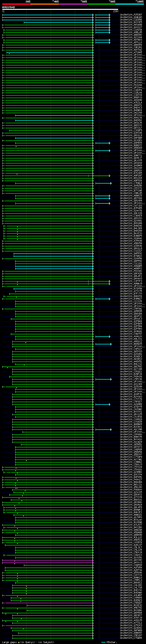Select hit label UniRef100_C1BLK6
Viewport: 146px width, 644px height.
point(131,93)
